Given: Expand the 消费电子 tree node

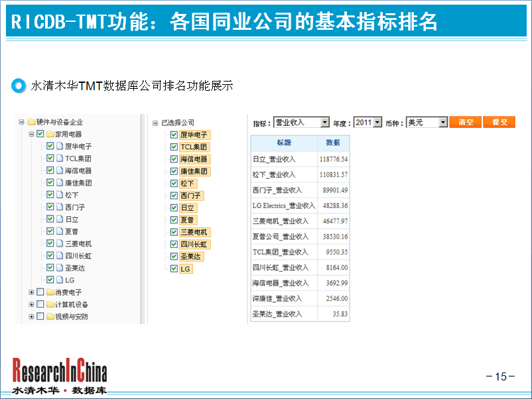Looking at the screenshot, I should tap(31, 292).
